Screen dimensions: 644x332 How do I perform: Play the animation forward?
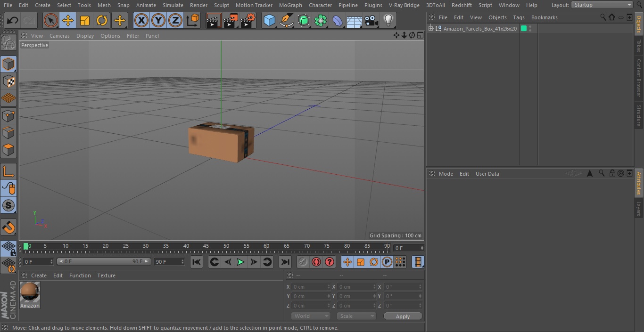pyautogui.click(x=240, y=262)
